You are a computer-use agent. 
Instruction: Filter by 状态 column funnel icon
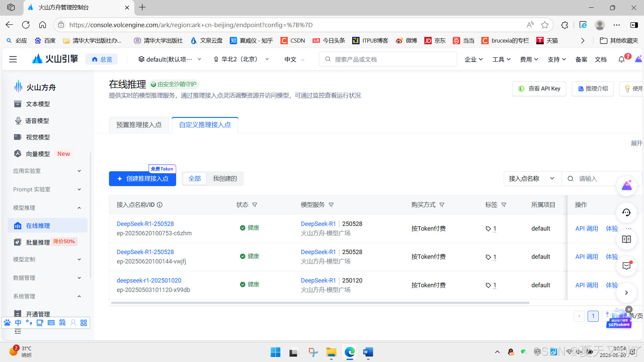point(255,205)
